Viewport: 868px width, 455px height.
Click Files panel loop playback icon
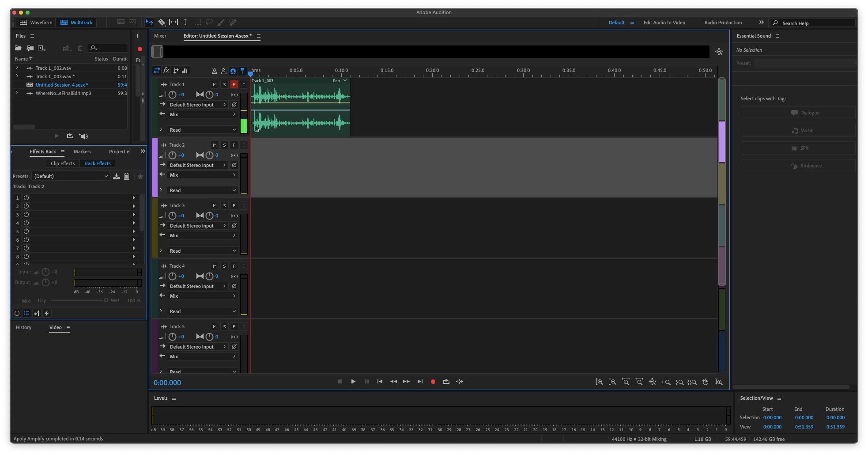(70, 136)
